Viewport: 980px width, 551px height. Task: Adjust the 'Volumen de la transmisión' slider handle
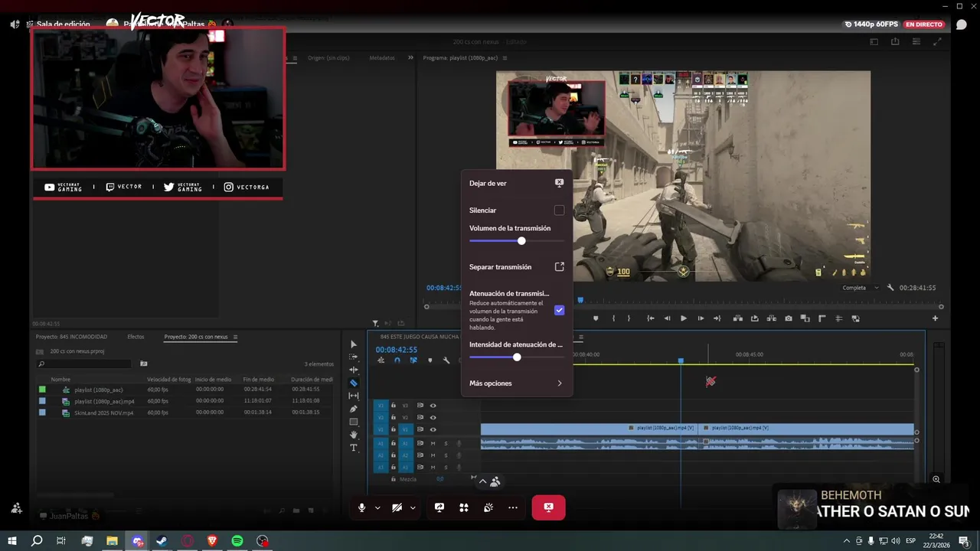point(521,241)
